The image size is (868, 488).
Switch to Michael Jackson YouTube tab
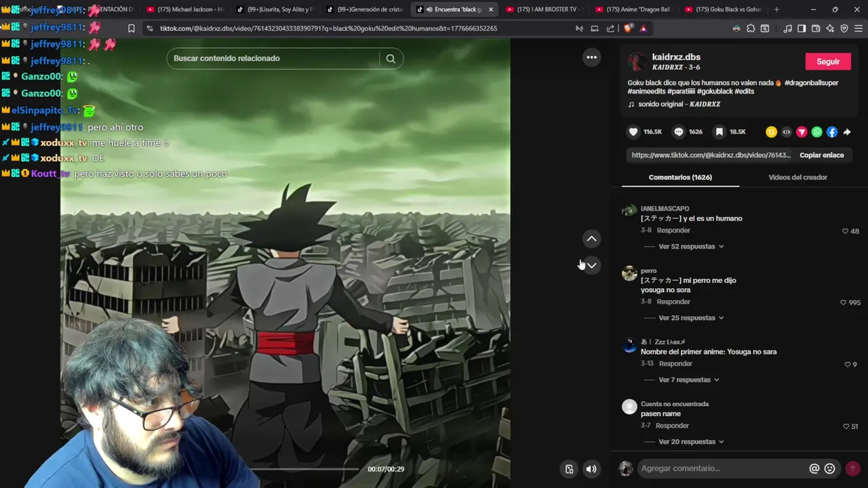point(185,9)
